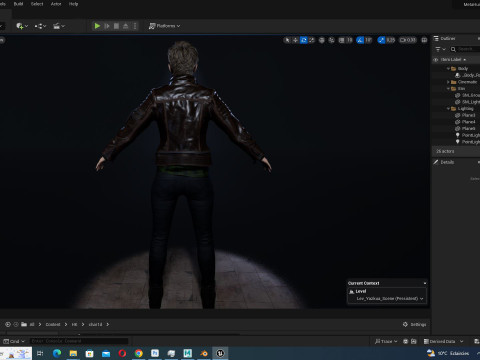Toggle Outliner visibility eye column header
480x360 pixels.
click(435, 60)
